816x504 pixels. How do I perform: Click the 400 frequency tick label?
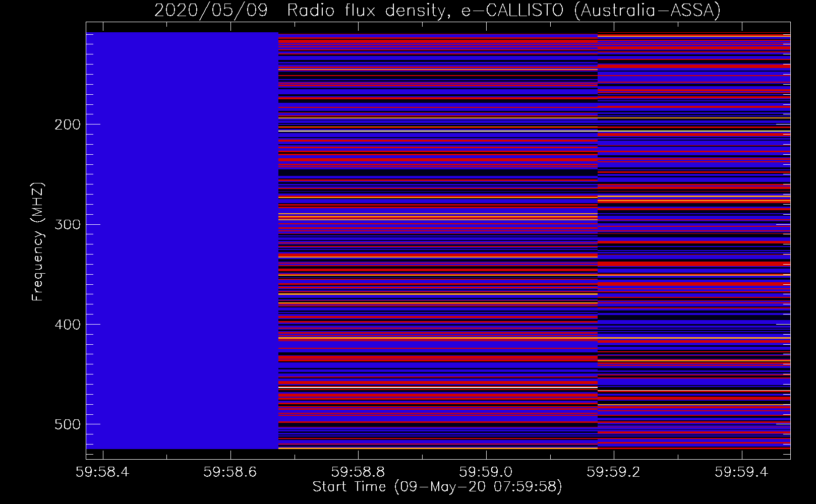tap(68, 325)
